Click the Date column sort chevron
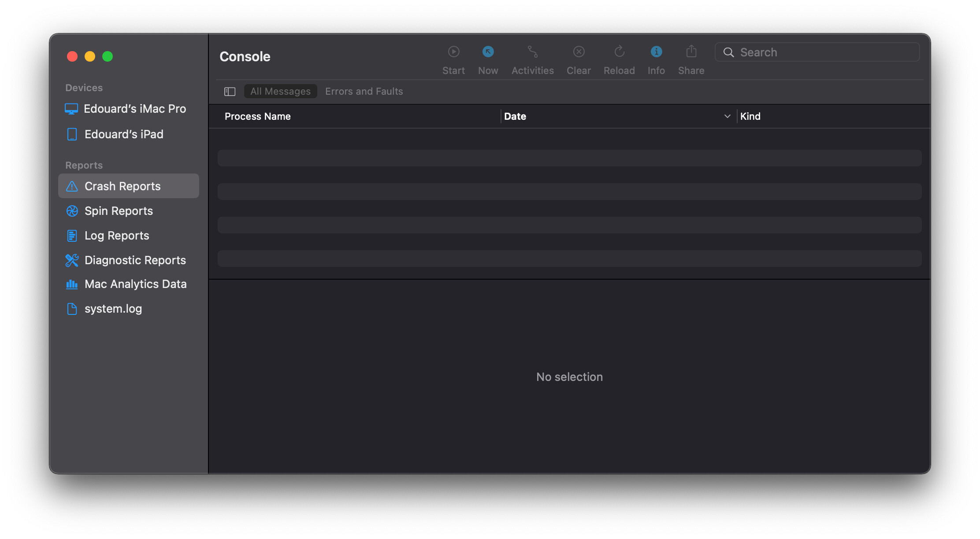 pyautogui.click(x=727, y=116)
